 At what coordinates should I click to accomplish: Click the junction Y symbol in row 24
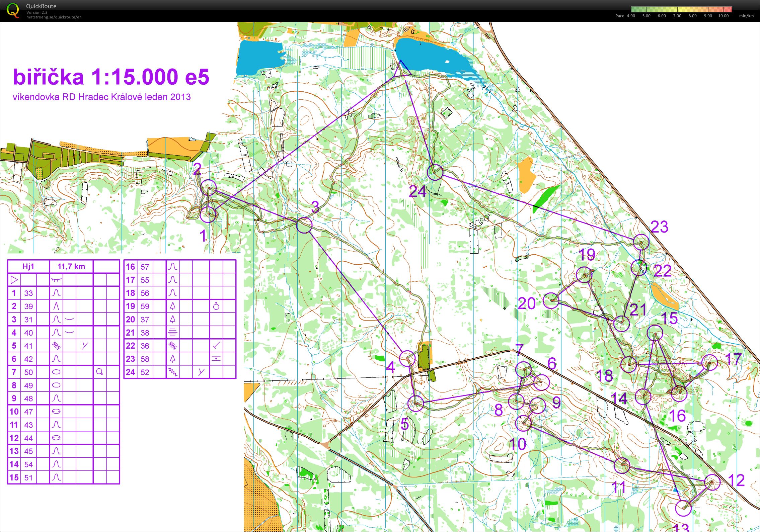click(x=201, y=372)
